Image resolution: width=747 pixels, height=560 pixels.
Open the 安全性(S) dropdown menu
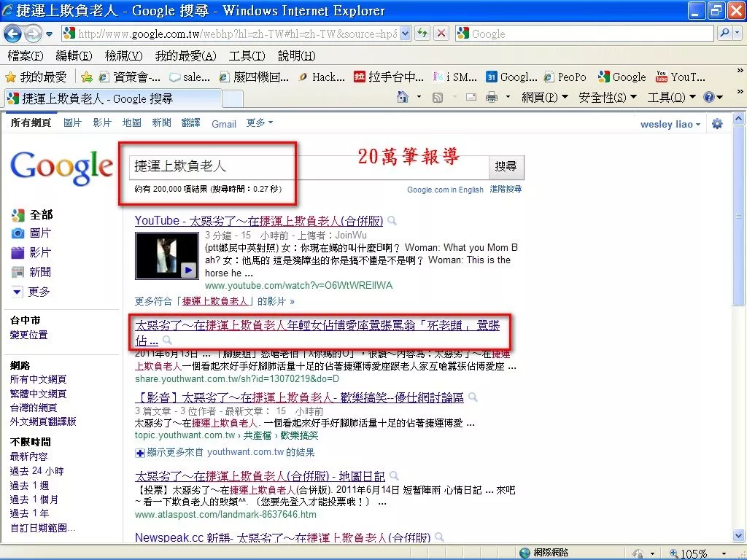[608, 97]
